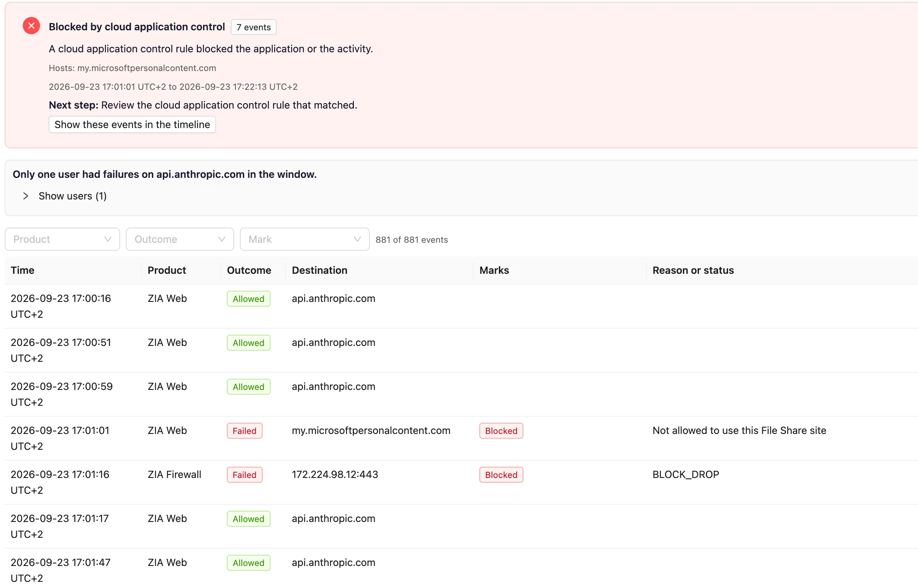This screenshot has width=918, height=588.
Task: Select the 17:00:16 event timestamp
Action: click(61, 306)
